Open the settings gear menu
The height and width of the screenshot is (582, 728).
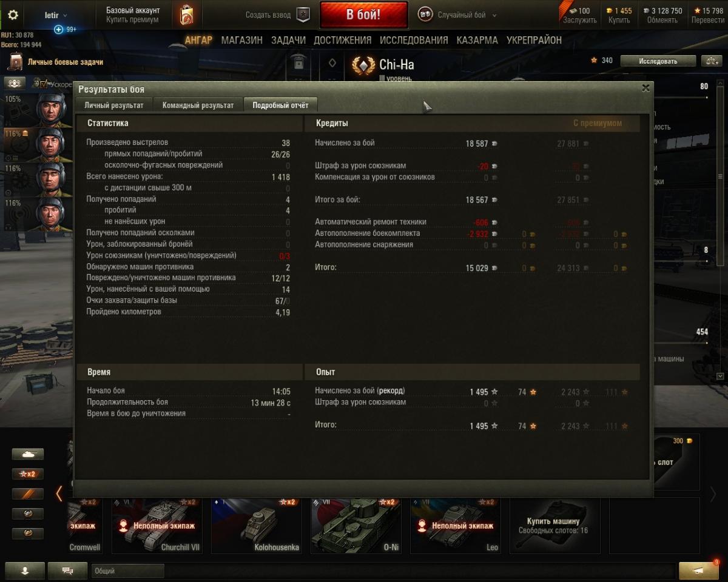13,15
